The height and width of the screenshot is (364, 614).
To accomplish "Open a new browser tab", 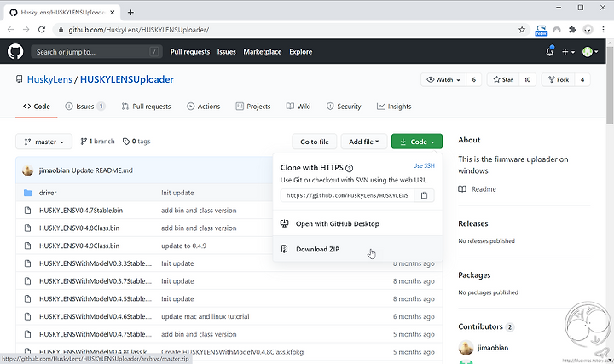I will 130,13.
